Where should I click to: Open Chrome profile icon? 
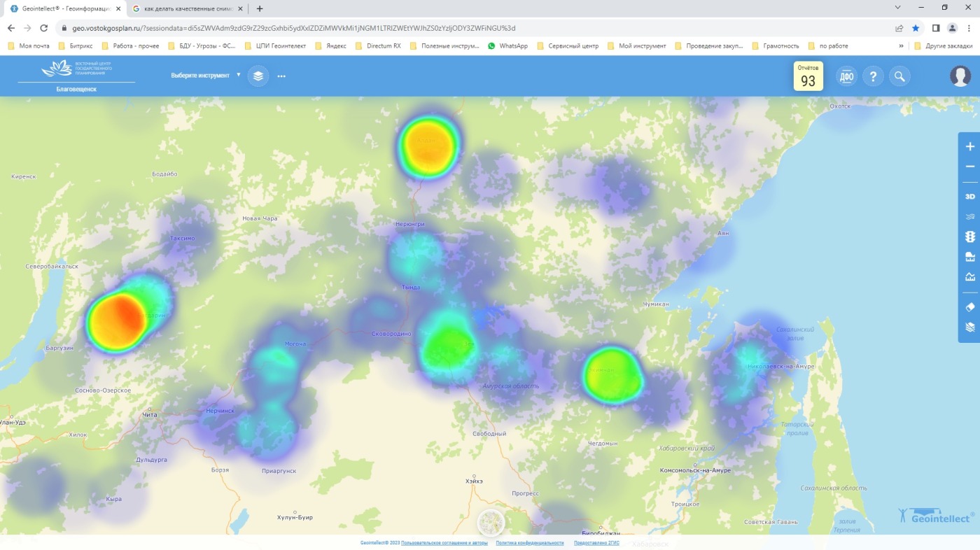pyautogui.click(x=953, y=28)
